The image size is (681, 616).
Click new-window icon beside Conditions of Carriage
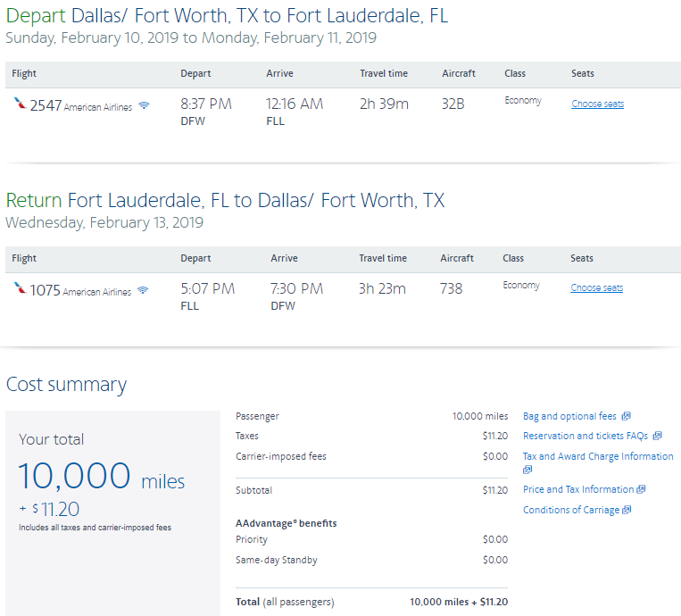(627, 510)
